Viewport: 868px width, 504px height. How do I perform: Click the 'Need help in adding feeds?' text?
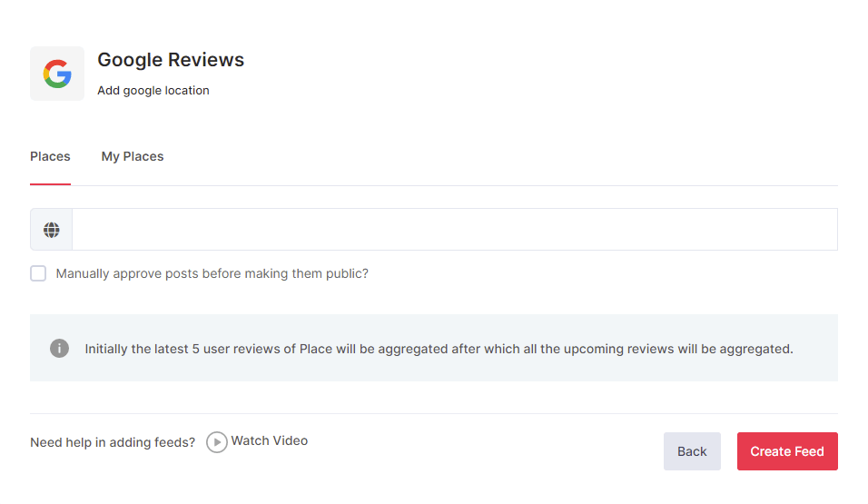(113, 443)
